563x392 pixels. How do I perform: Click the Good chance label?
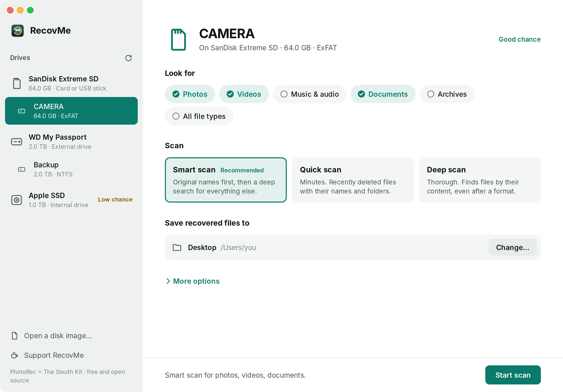click(520, 39)
